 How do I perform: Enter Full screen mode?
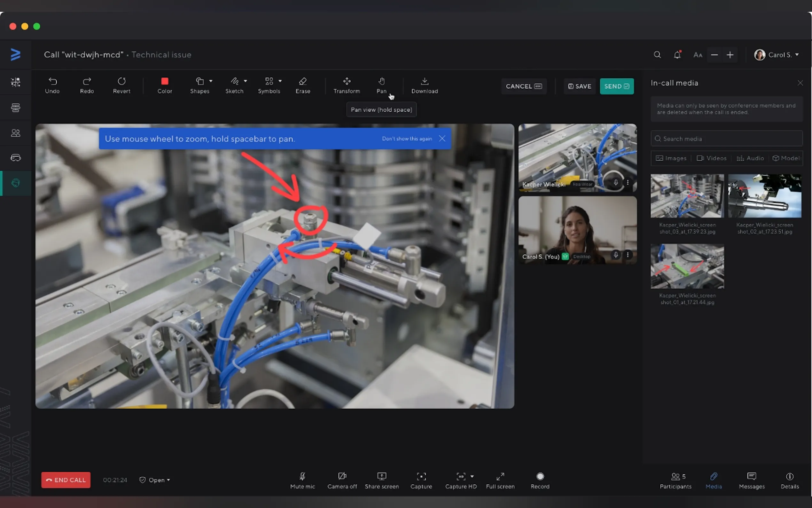[500, 476]
